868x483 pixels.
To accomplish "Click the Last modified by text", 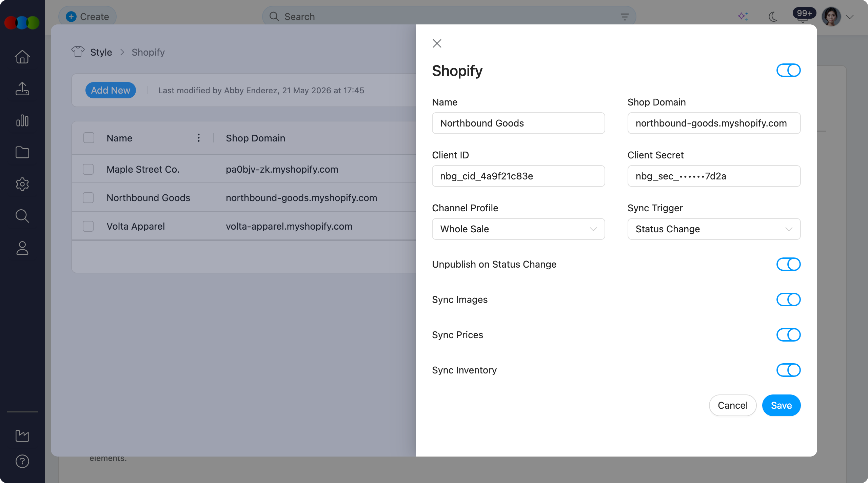I will (x=261, y=91).
